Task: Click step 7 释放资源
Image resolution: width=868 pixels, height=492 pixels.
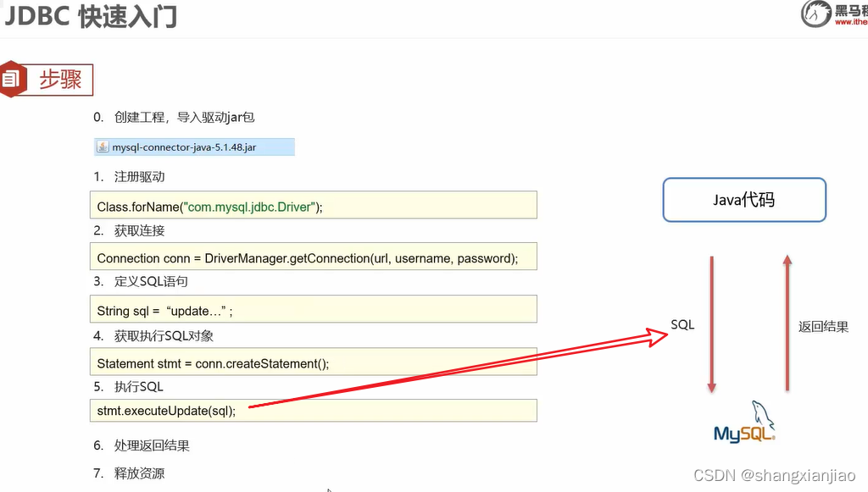Action: coord(129,473)
